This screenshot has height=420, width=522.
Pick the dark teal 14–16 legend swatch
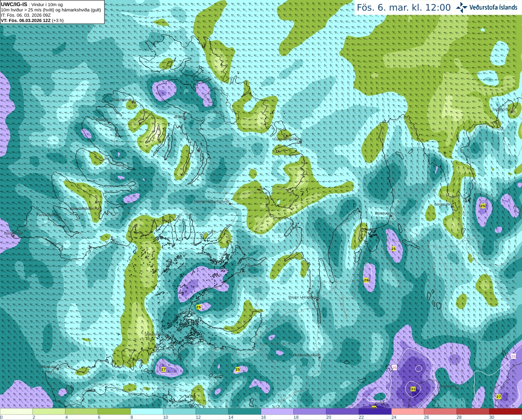245,411
